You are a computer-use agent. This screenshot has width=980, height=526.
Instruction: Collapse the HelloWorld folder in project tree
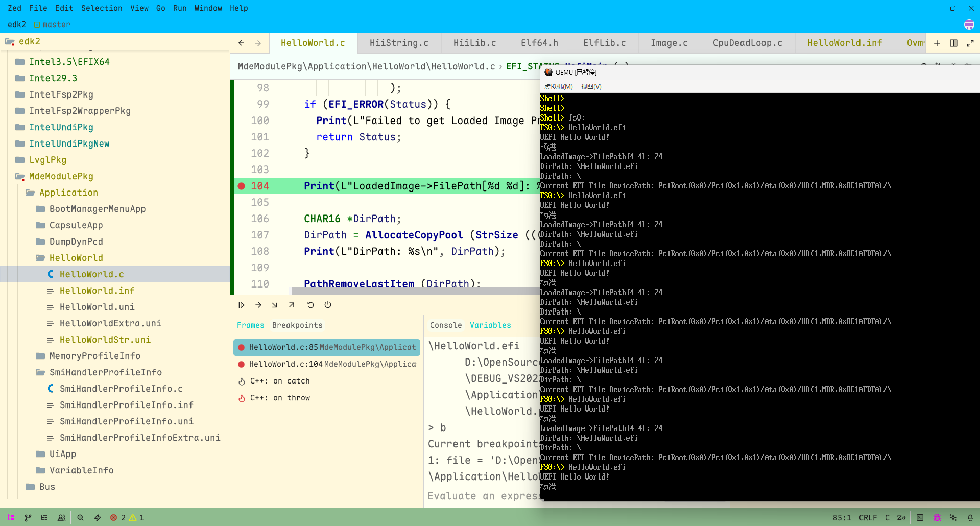tap(76, 258)
